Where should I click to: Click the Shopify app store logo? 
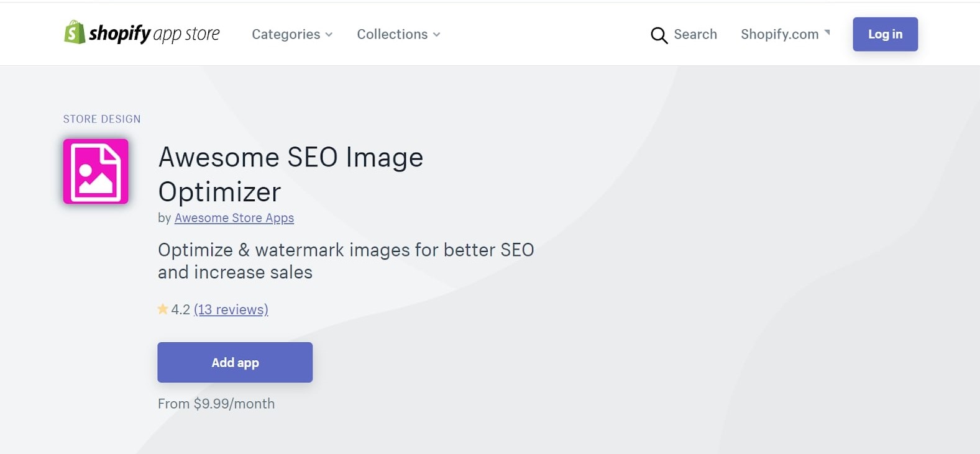pyautogui.click(x=142, y=33)
